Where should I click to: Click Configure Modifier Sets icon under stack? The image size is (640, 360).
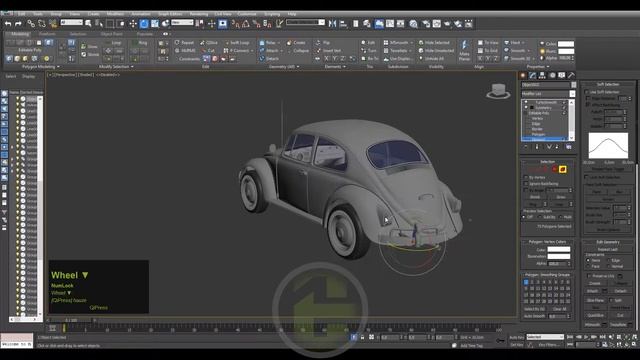click(569, 147)
